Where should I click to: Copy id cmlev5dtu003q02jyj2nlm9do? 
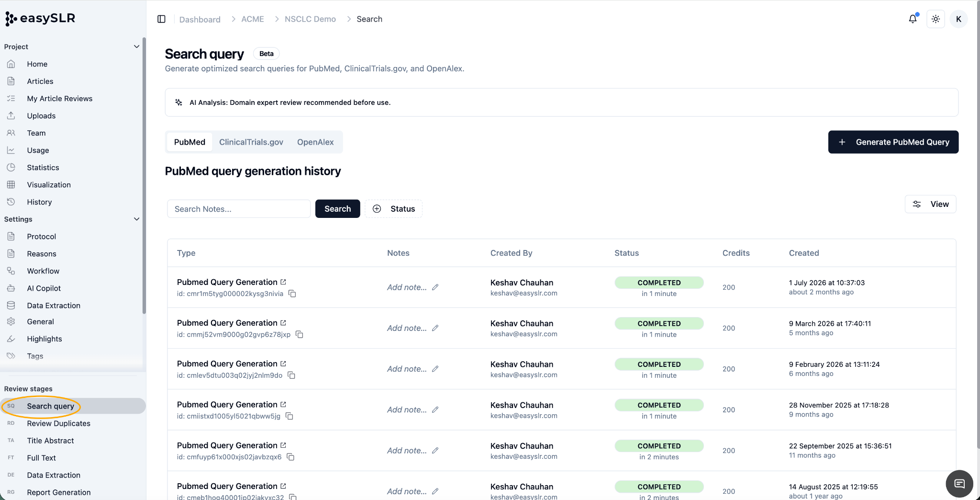point(291,375)
